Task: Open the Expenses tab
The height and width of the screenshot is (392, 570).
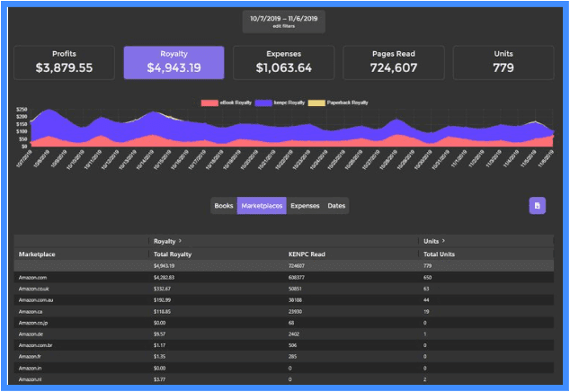Action: click(x=305, y=206)
